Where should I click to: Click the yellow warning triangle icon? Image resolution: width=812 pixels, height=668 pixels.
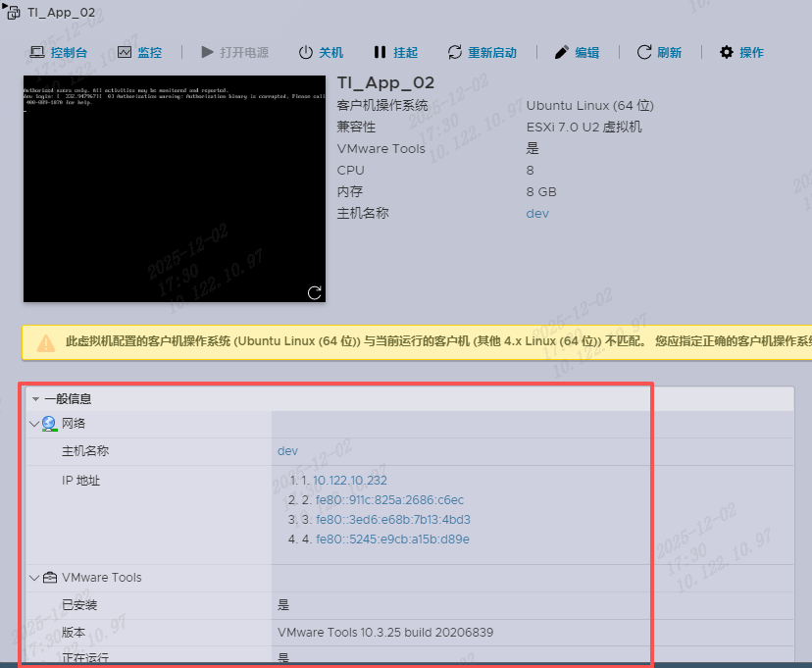tap(46, 342)
